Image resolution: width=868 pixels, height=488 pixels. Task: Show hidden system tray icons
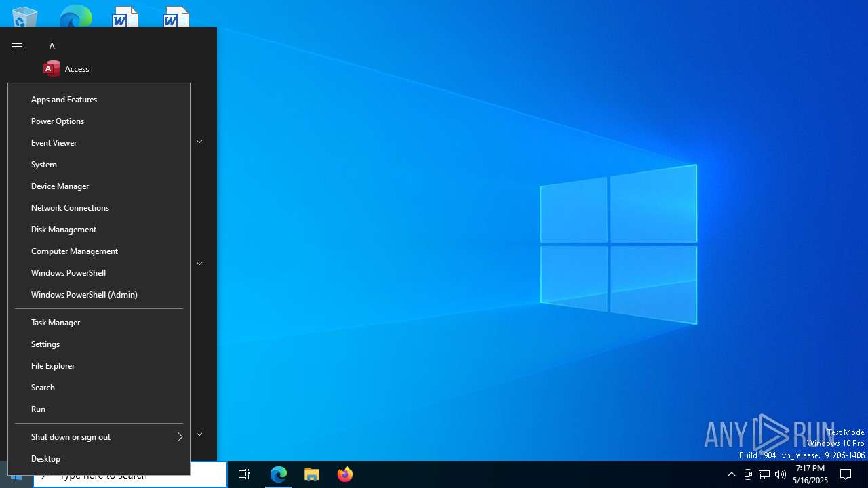tap(731, 474)
